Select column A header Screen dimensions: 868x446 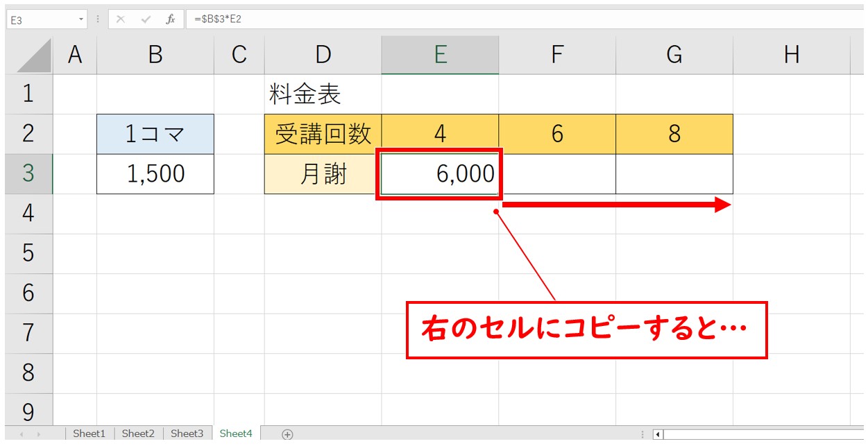[x=75, y=55]
